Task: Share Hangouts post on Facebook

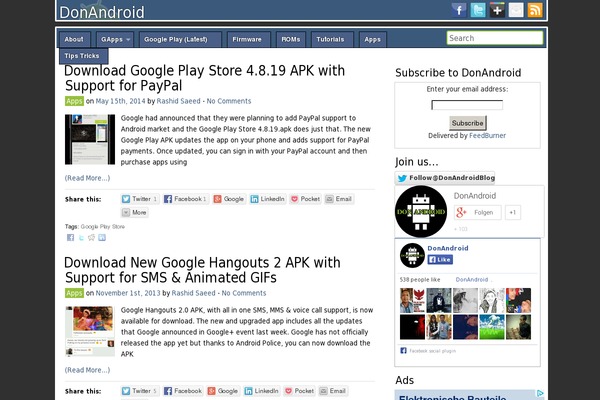Action: pyautogui.click(x=183, y=391)
